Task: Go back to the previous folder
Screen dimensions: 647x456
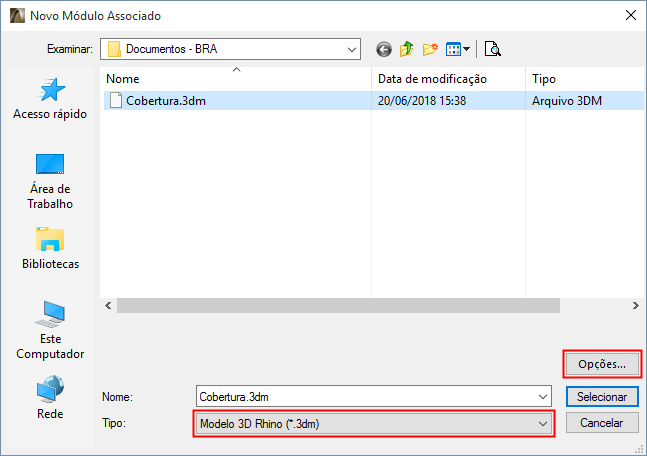Action: (x=384, y=50)
